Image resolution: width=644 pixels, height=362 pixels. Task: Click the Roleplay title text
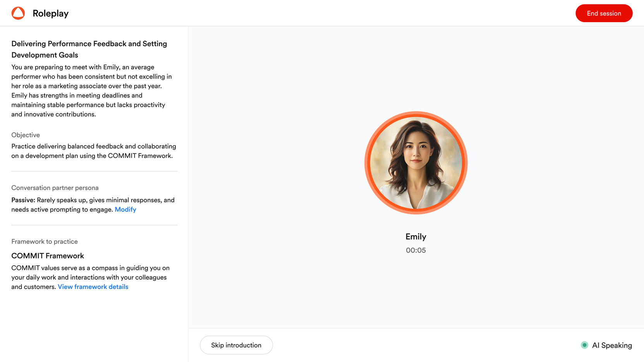point(51,14)
